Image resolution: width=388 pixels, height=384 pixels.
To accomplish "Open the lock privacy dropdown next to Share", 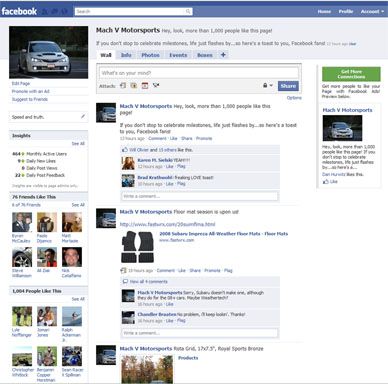I will click(x=268, y=85).
